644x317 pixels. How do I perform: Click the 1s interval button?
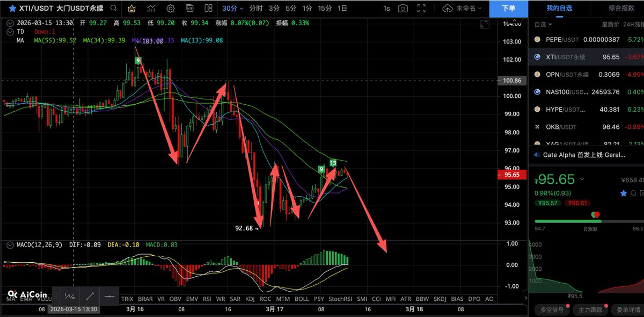point(387,9)
